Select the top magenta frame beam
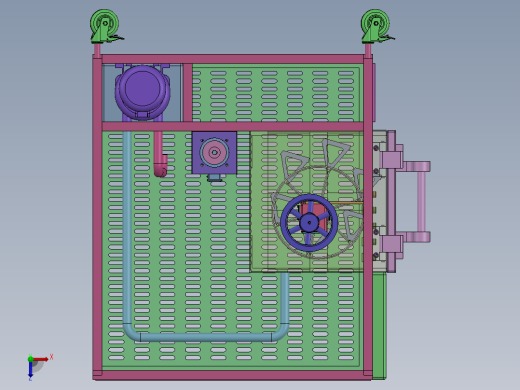 (x=232, y=59)
